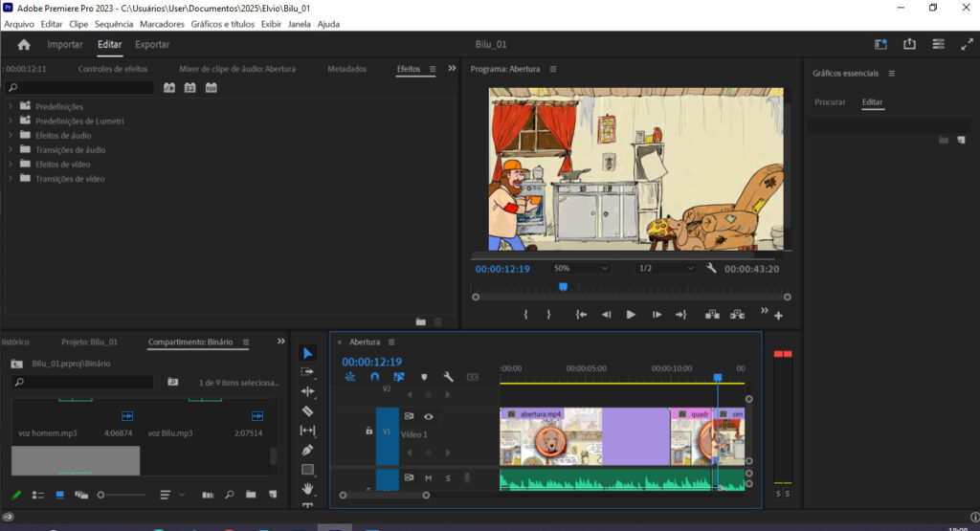Screen dimensions: 980x531
Task: Choose the Ripple Edit tool
Action: point(307,391)
